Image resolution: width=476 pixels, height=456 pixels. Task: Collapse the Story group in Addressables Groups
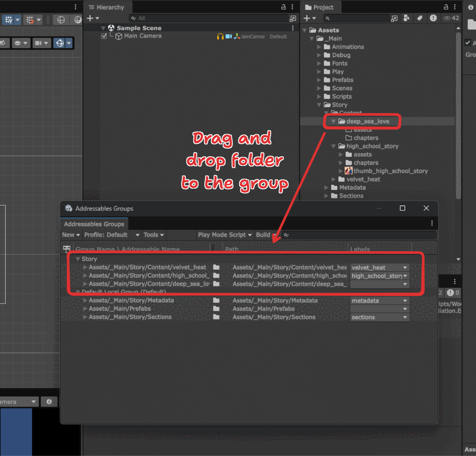click(78, 259)
